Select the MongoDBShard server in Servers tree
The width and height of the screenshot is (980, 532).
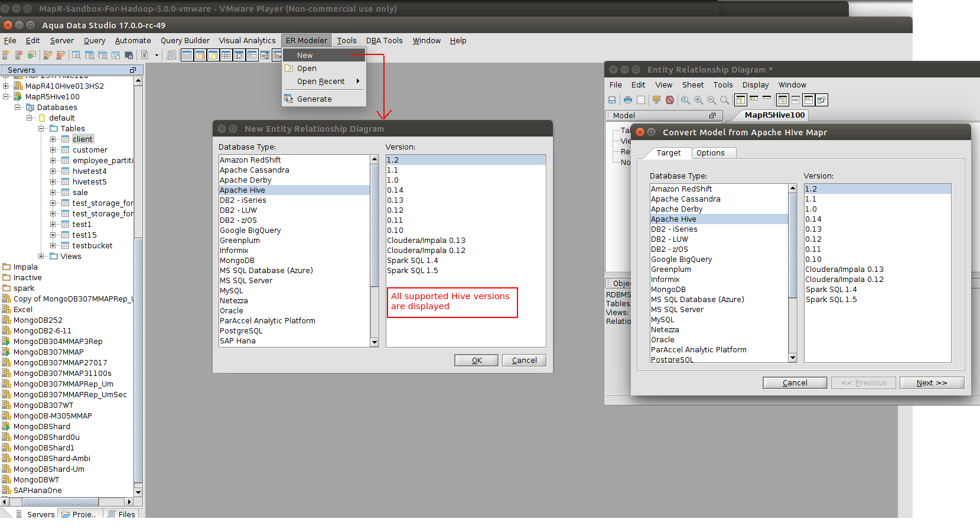[x=41, y=426]
